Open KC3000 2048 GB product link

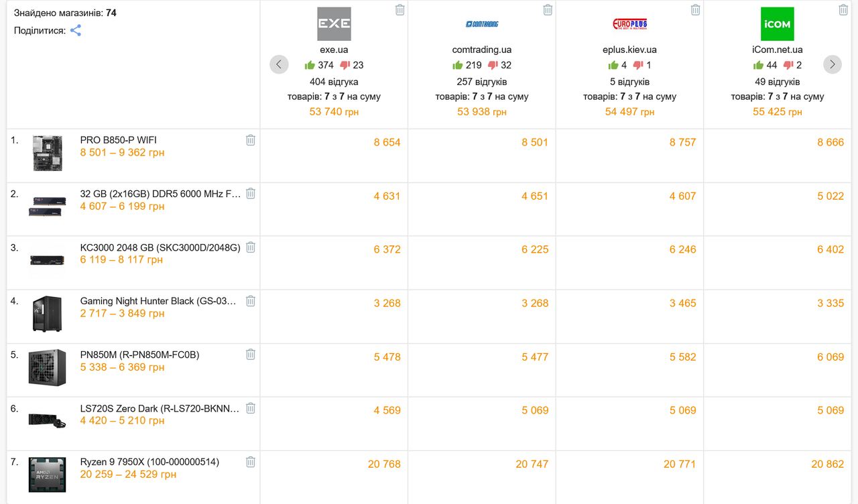tap(160, 247)
